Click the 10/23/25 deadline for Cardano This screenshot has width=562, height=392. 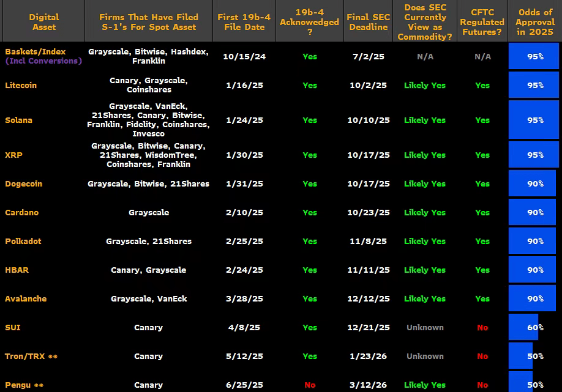point(368,213)
